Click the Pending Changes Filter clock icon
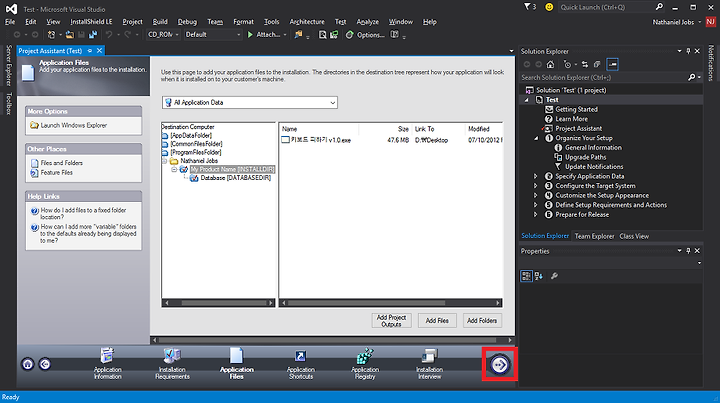This screenshot has width=720, height=403. click(568, 64)
